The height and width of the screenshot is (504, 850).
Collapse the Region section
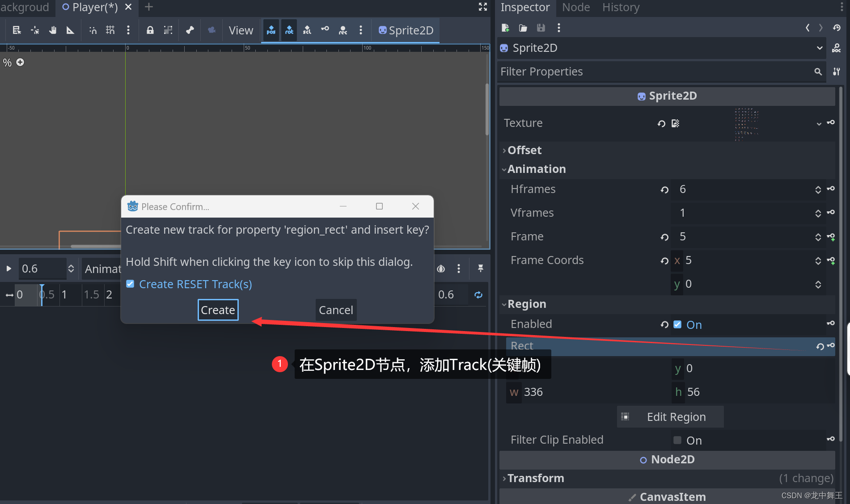click(x=667, y=304)
